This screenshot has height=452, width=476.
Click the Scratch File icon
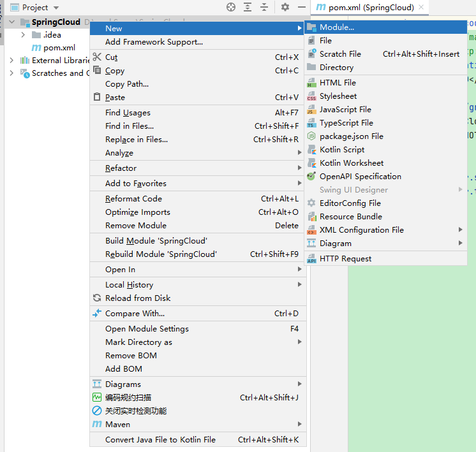click(x=311, y=54)
